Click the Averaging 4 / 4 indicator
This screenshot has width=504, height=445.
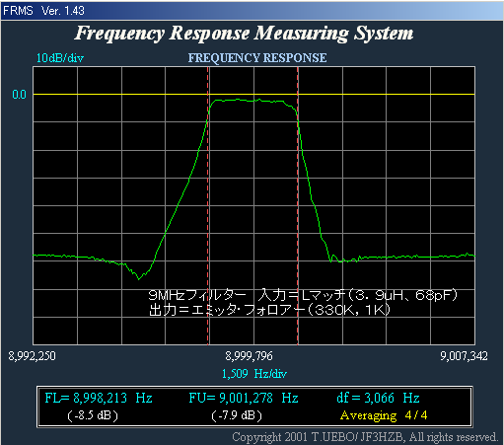point(384,415)
